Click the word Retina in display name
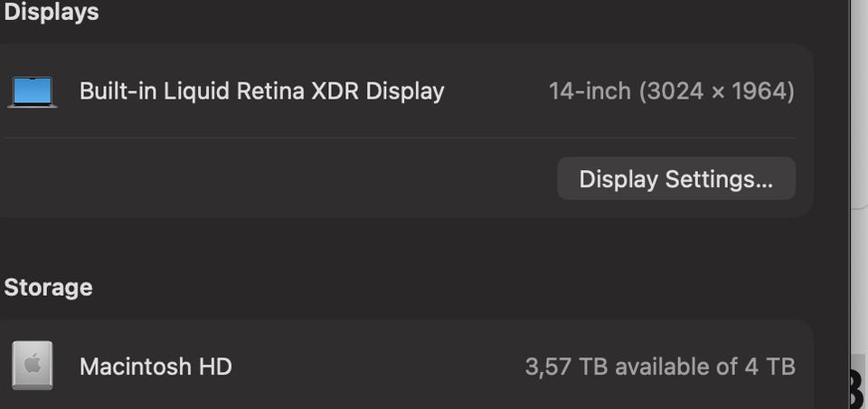 pyautogui.click(x=268, y=91)
